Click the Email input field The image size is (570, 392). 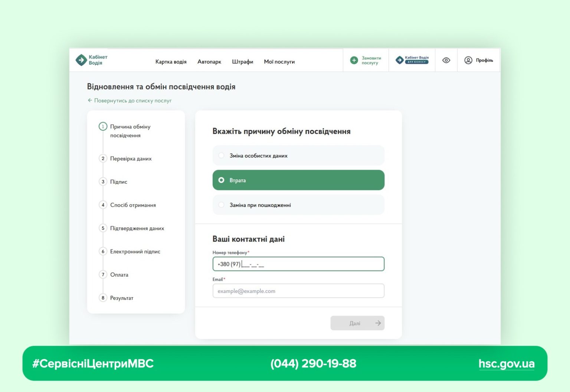[x=298, y=291]
